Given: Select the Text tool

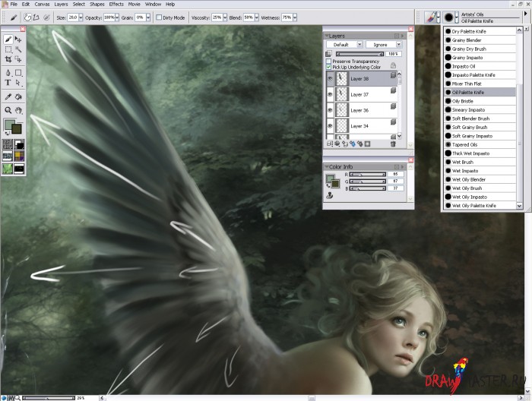Looking at the screenshot, I should 8,82.
